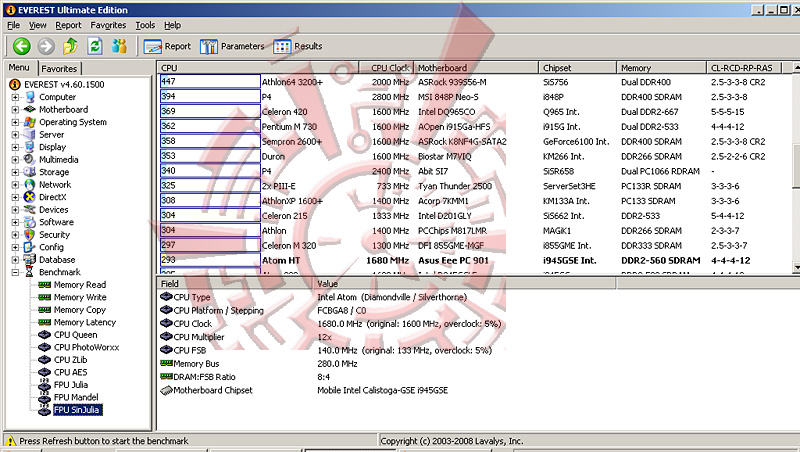Select CPU AES benchmark icon
This screenshot has width=800, height=452.
click(x=44, y=372)
